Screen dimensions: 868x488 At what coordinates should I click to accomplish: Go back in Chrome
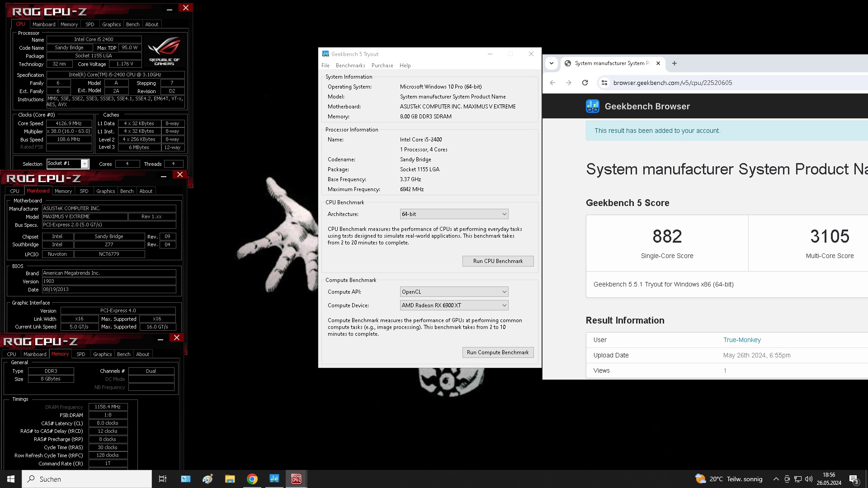click(552, 83)
